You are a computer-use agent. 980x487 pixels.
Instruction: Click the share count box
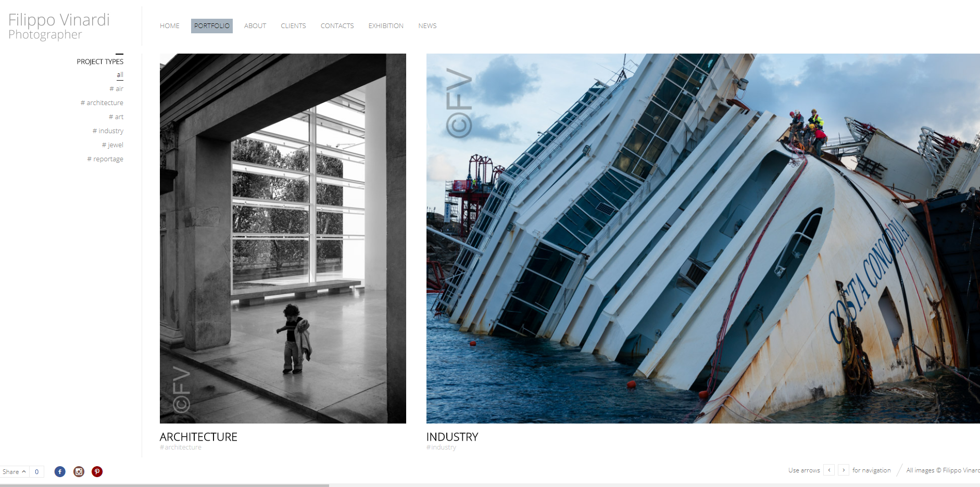pos(37,471)
